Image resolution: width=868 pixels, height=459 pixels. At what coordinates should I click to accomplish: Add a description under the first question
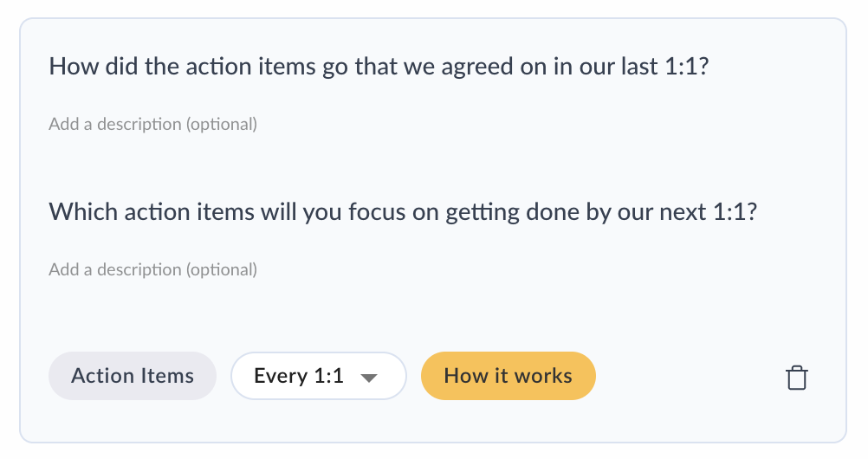click(x=153, y=124)
